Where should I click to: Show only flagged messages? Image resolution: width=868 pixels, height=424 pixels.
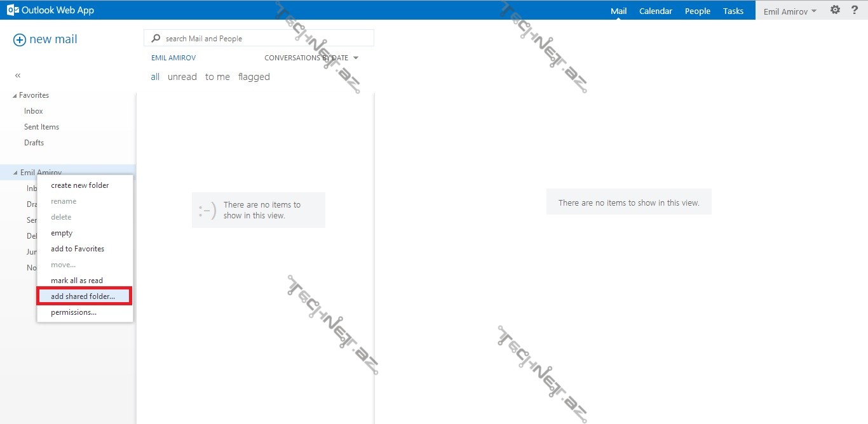254,77
